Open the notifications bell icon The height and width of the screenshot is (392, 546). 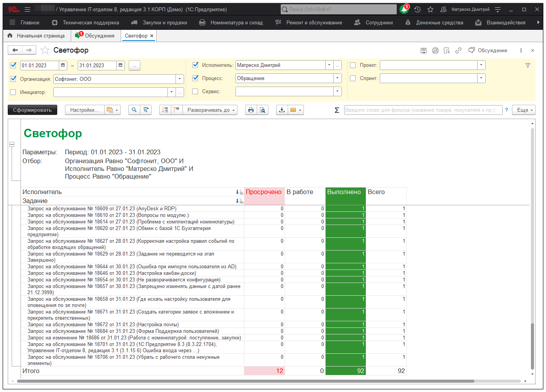coord(404,10)
